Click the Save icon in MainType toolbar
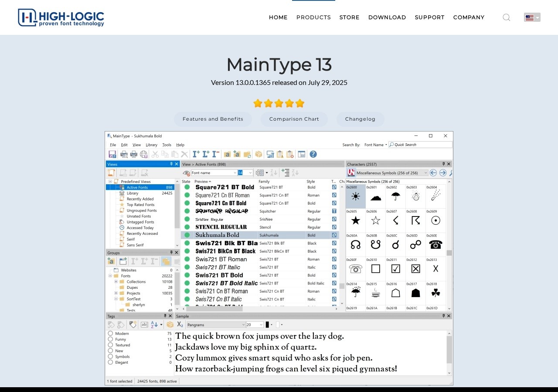This screenshot has width=558, height=392. pos(112,154)
